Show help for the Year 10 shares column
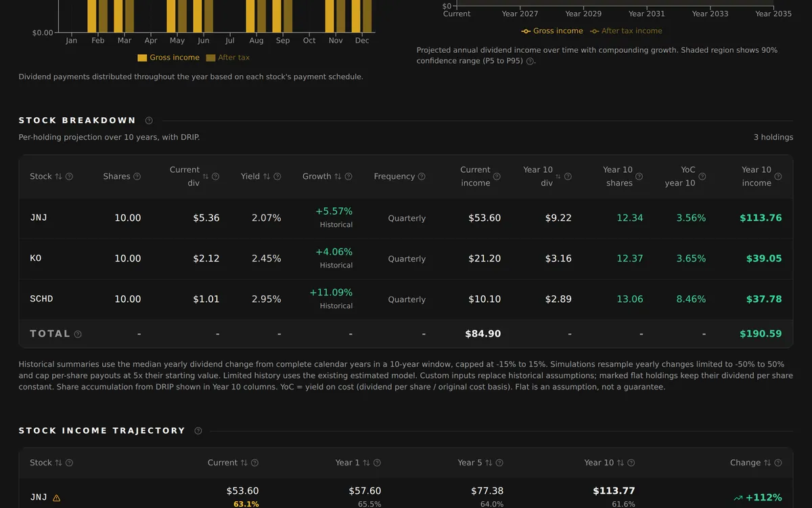The height and width of the screenshot is (508, 812). pyautogui.click(x=639, y=177)
